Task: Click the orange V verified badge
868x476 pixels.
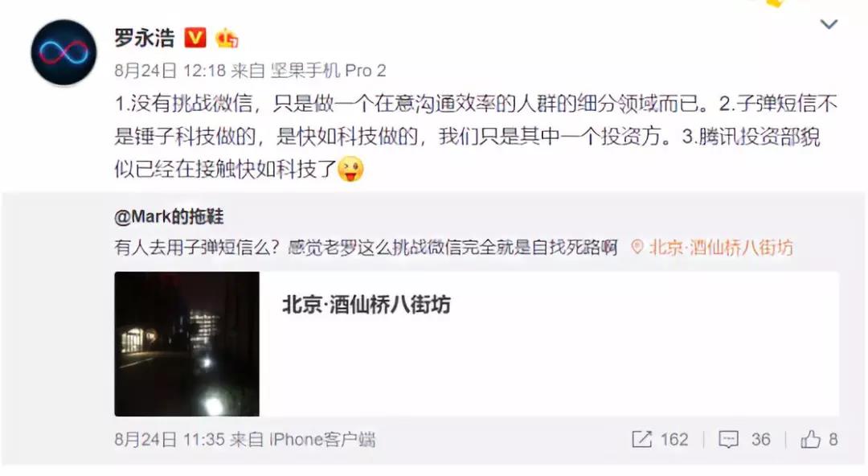Action: tap(194, 39)
